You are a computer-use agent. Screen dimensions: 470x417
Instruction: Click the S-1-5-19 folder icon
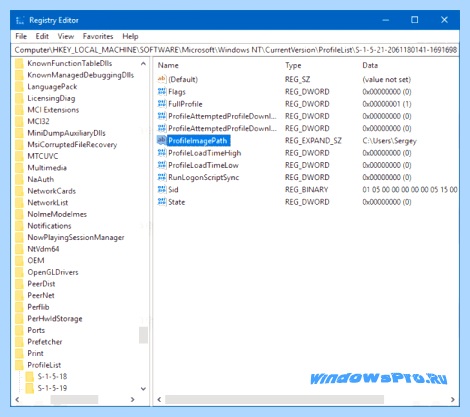click(30, 388)
